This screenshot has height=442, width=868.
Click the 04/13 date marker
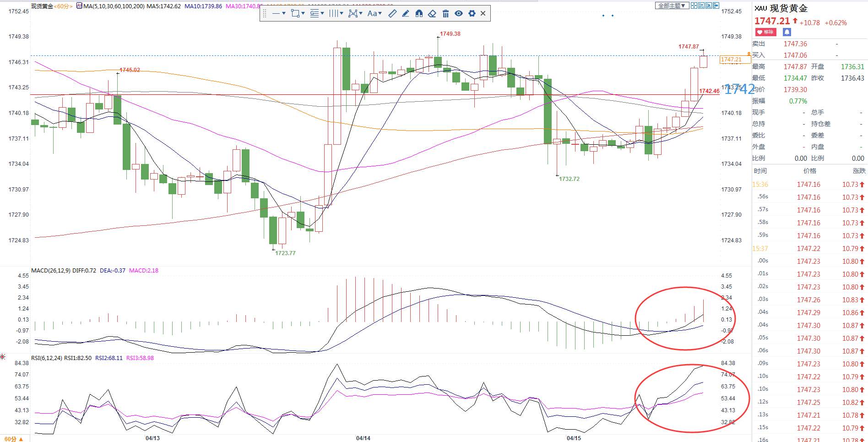pos(152,438)
